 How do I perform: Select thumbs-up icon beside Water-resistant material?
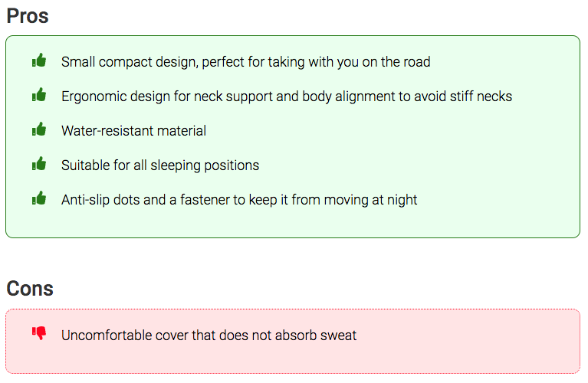[x=39, y=129]
